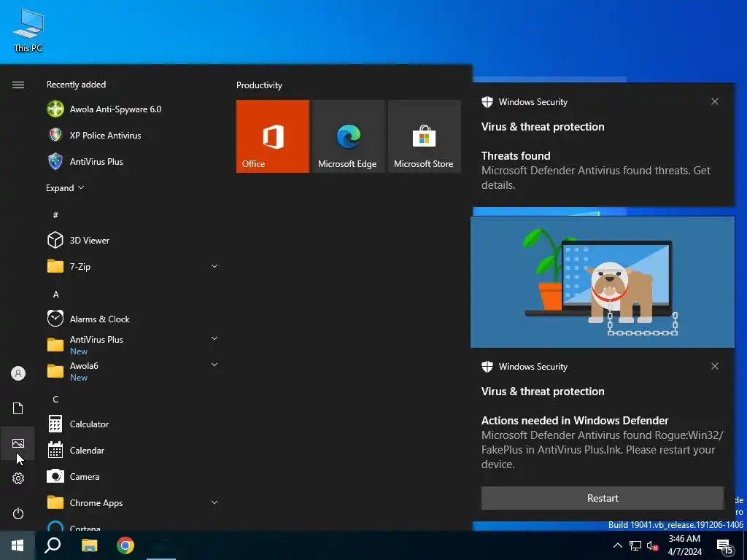Open the Microsoft Store tile
This screenshot has height=560, width=747.
[x=424, y=136]
